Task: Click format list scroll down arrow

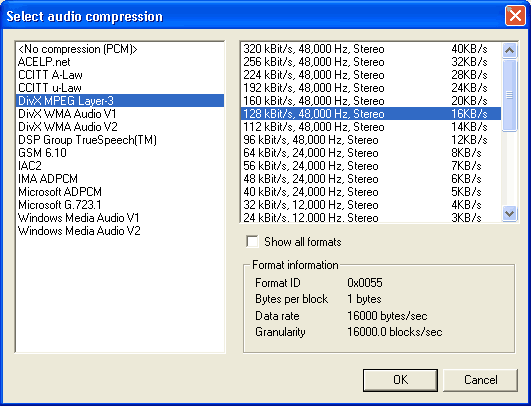Action: click(x=509, y=214)
